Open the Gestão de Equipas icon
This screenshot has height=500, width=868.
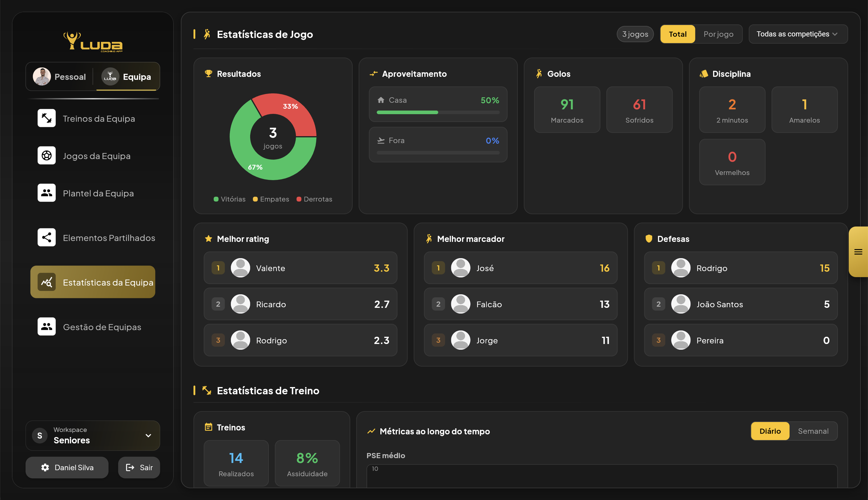point(46,327)
